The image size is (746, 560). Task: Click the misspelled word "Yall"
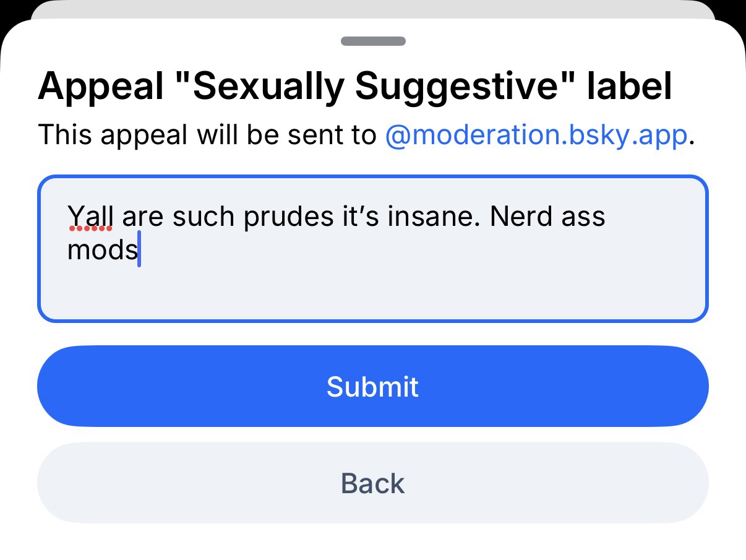[90, 217]
